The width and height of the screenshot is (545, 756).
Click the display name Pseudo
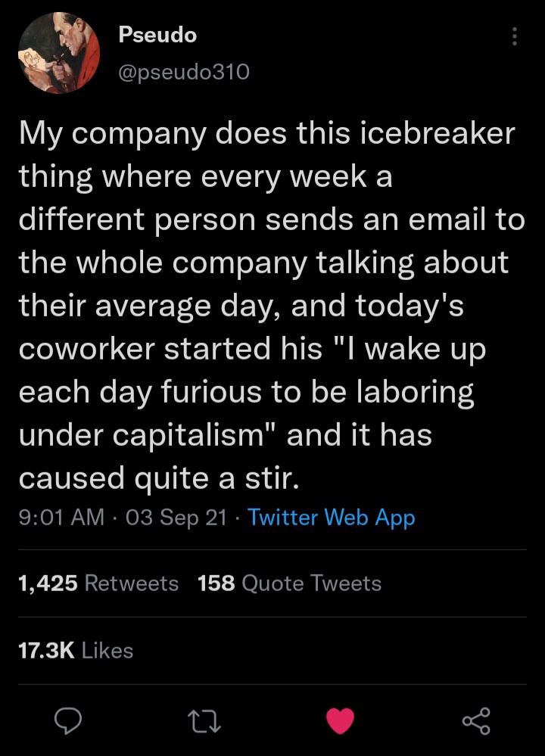(x=157, y=35)
